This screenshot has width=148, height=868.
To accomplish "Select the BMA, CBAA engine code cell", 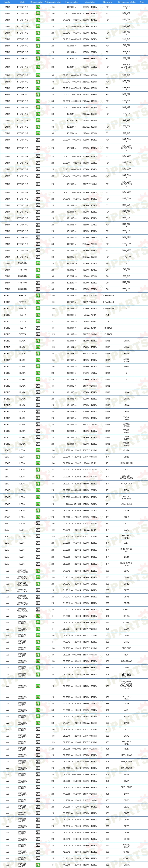I will pos(126,755).
